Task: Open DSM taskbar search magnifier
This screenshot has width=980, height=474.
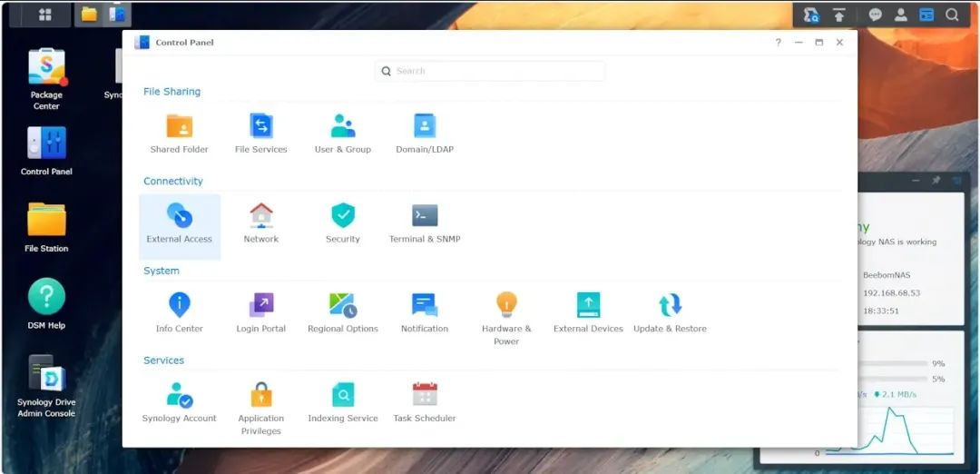Action: [x=952, y=15]
